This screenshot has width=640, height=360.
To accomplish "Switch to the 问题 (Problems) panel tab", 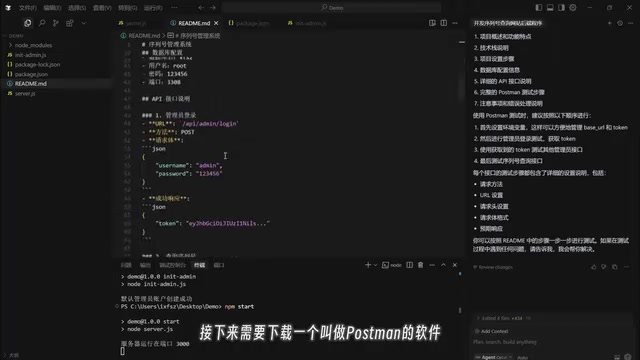I will [126, 265].
